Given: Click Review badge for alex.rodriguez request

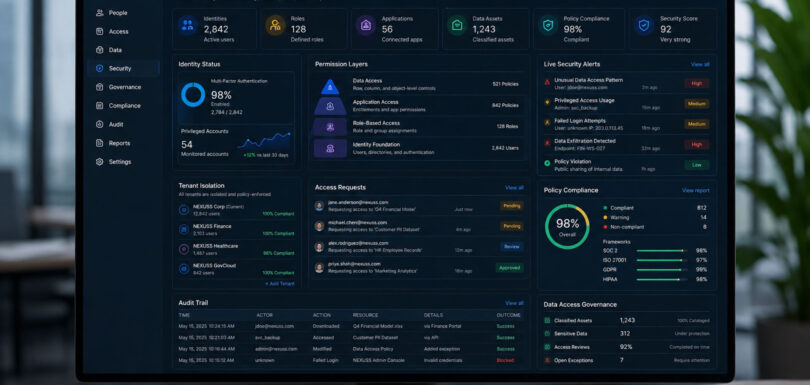Looking at the screenshot, I should (511, 247).
